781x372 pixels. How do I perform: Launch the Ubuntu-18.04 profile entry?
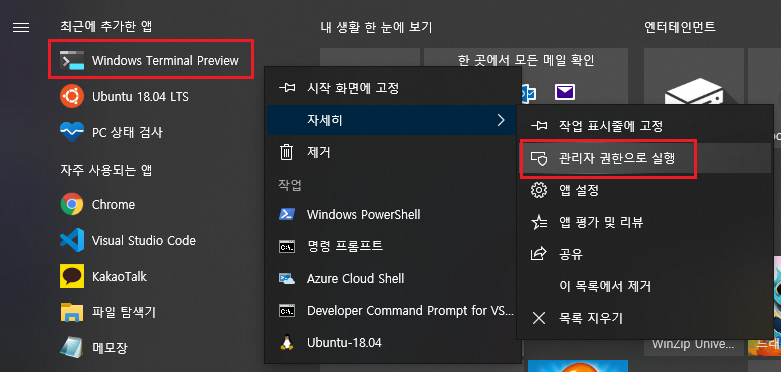click(391, 343)
